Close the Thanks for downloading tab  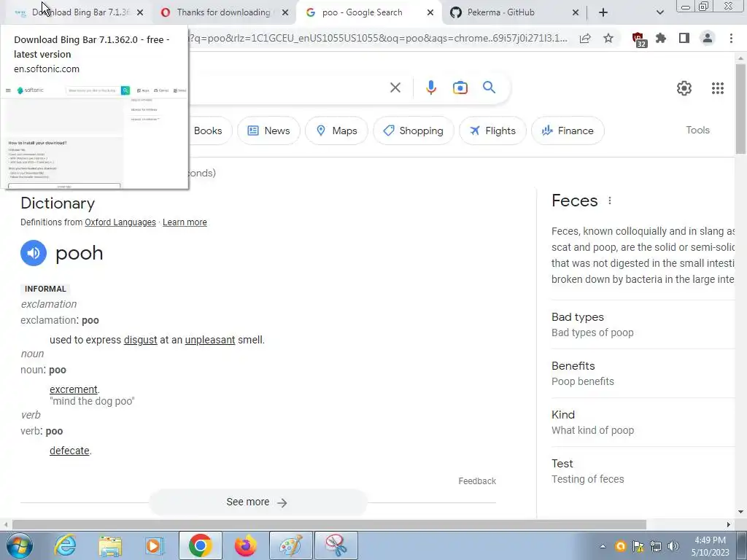285,13
